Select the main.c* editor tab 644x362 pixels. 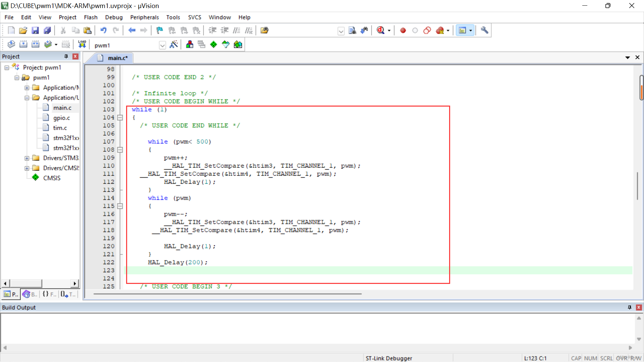(x=113, y=58)
